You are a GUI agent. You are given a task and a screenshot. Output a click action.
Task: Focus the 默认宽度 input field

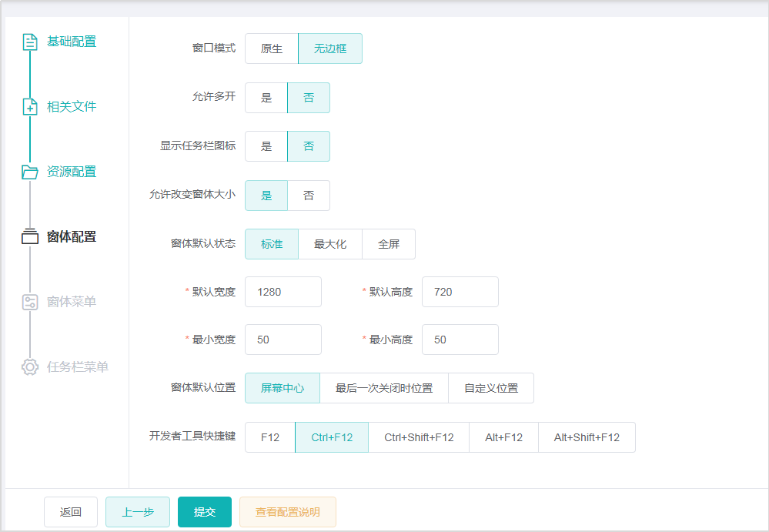pyautogui.click(x=283, y=292)
